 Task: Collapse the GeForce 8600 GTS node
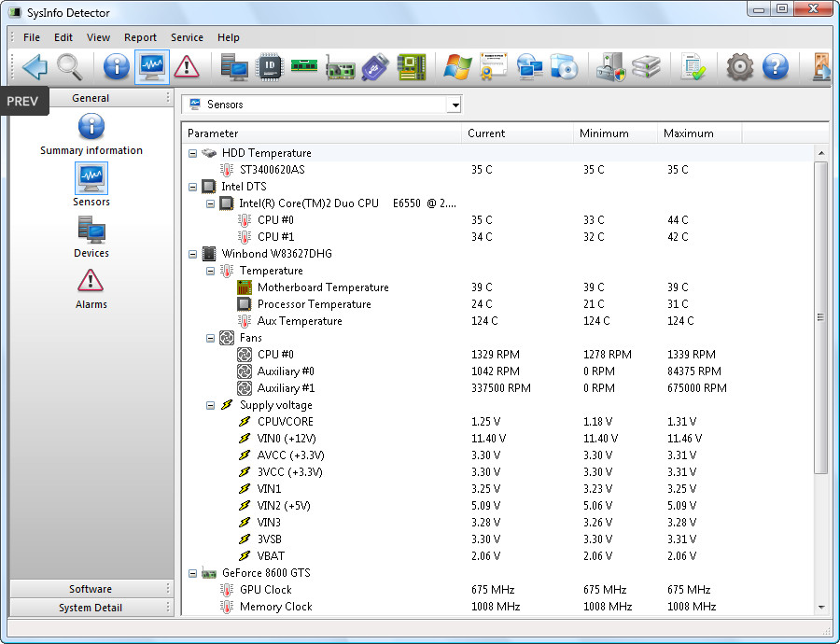point(193,573)
